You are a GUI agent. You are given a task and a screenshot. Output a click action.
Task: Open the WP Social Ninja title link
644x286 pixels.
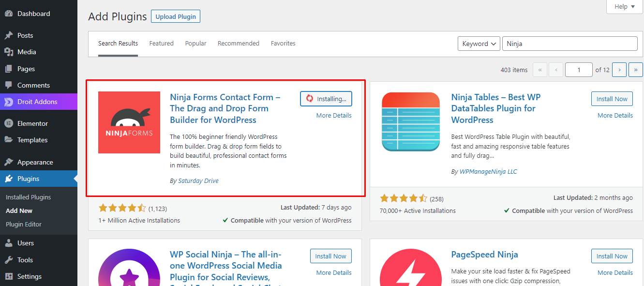tap(226, 268)
